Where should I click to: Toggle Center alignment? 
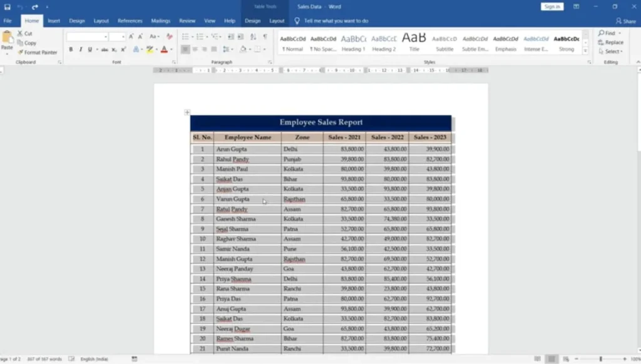coord(195,49)
